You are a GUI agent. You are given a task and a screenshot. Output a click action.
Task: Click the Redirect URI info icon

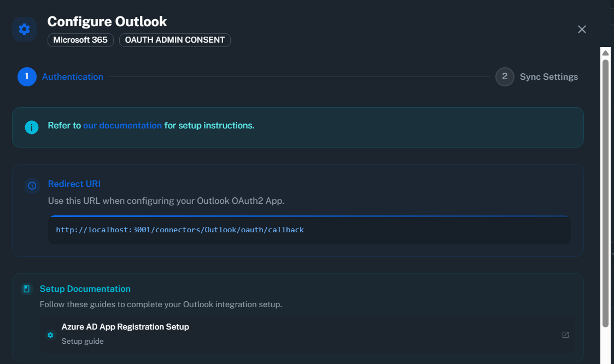(x=32, y=186)
